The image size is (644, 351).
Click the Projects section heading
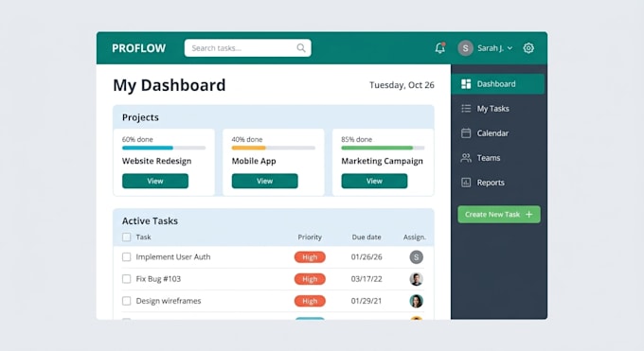point(140,117)
